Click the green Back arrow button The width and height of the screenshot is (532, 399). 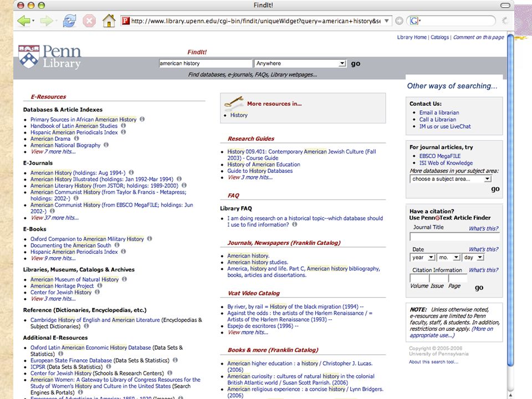24,21
